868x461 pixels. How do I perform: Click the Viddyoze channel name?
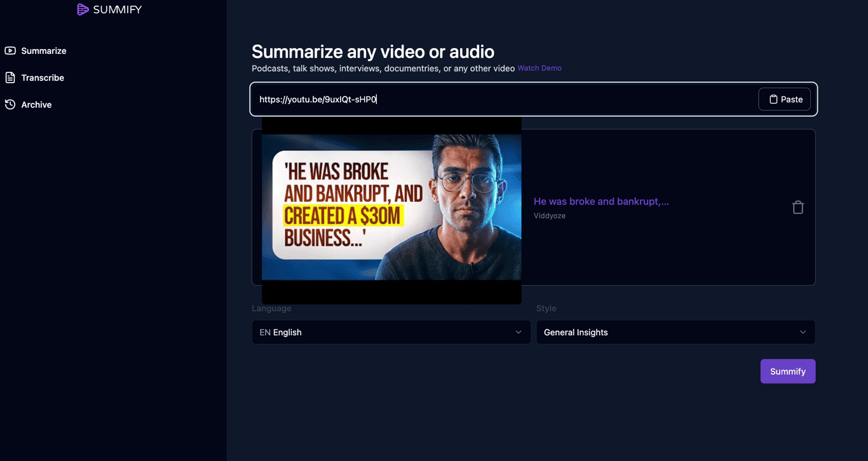(549, 215)
